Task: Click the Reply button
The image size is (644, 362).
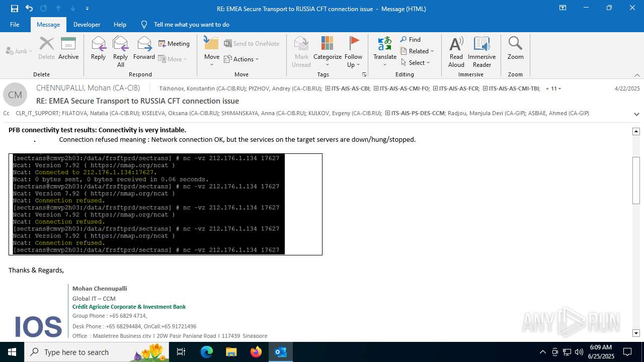Action: point(98,49)
